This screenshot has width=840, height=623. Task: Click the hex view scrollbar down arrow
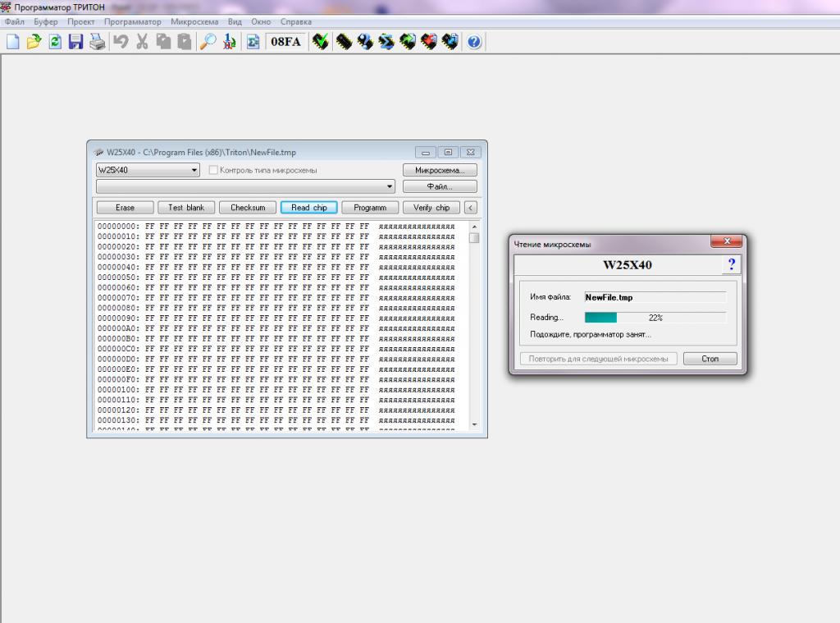473,424
